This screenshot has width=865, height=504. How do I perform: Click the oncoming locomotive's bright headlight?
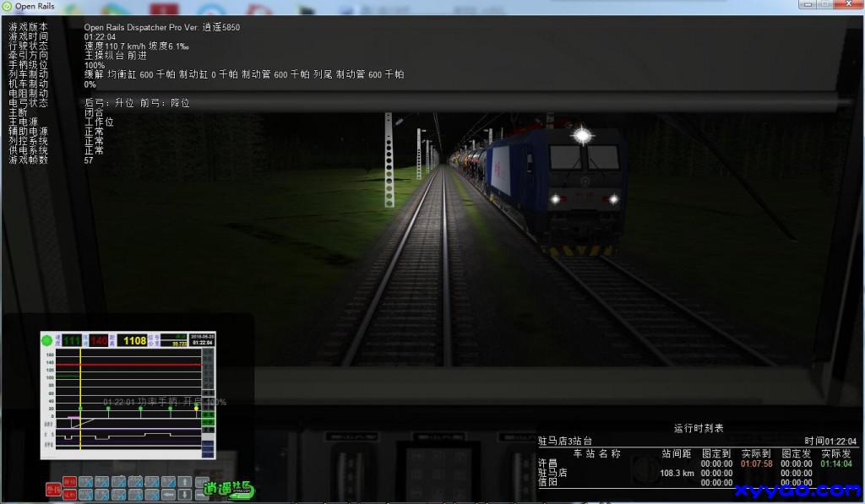coord(581,134)
